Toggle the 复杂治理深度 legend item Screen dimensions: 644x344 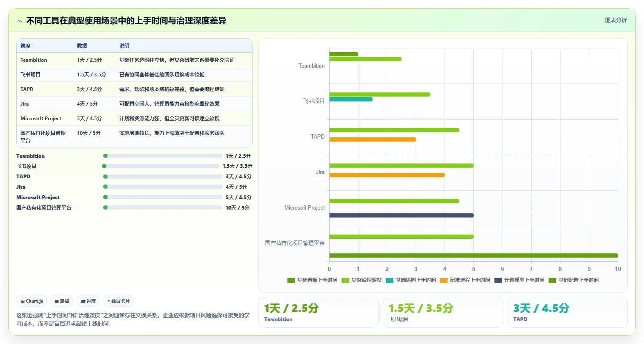[x=361, y=280]
